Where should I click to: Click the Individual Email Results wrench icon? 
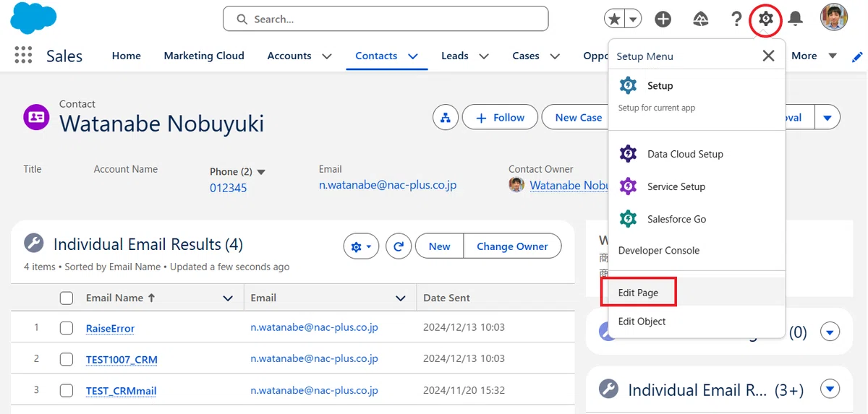(33, 243)
